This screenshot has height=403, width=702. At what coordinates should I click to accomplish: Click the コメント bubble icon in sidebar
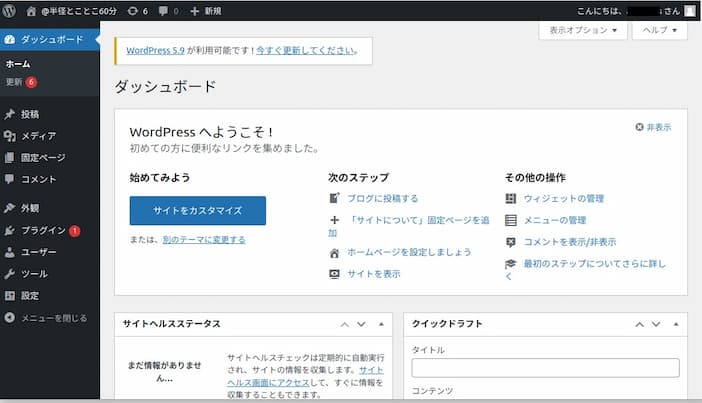point(9,179)
